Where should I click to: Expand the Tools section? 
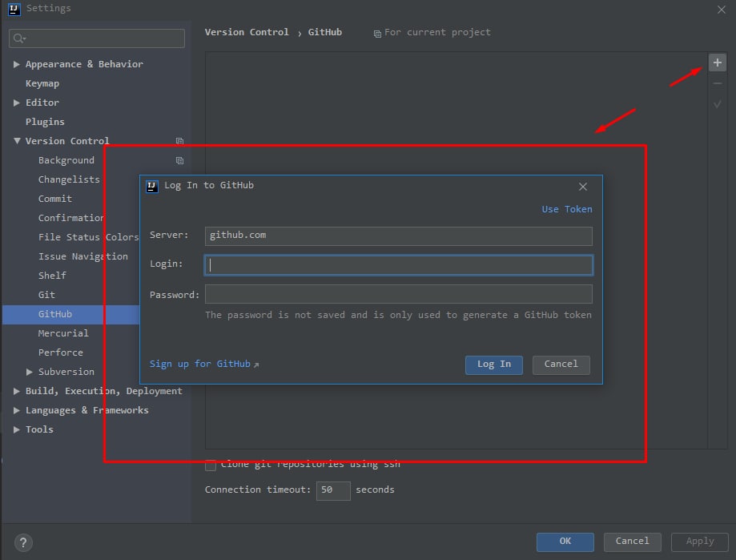coord(17,429)
